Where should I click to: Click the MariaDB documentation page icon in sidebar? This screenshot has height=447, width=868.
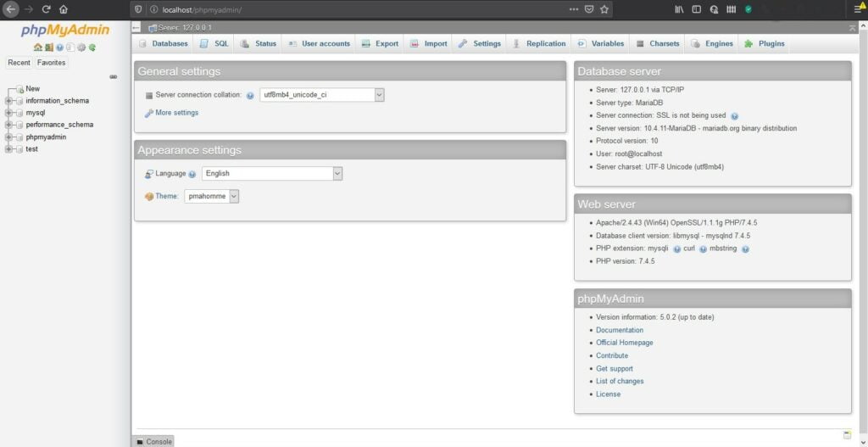[70, 47]
